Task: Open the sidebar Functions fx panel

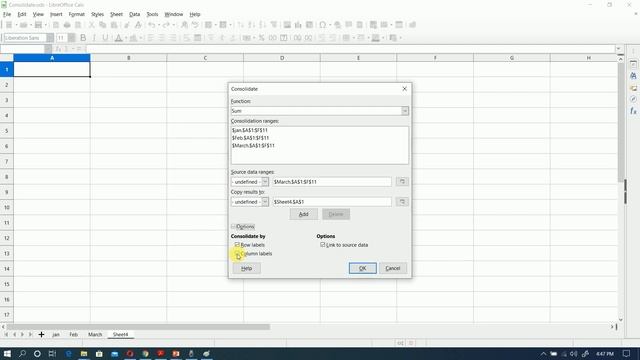Action: tap(633, 111)
